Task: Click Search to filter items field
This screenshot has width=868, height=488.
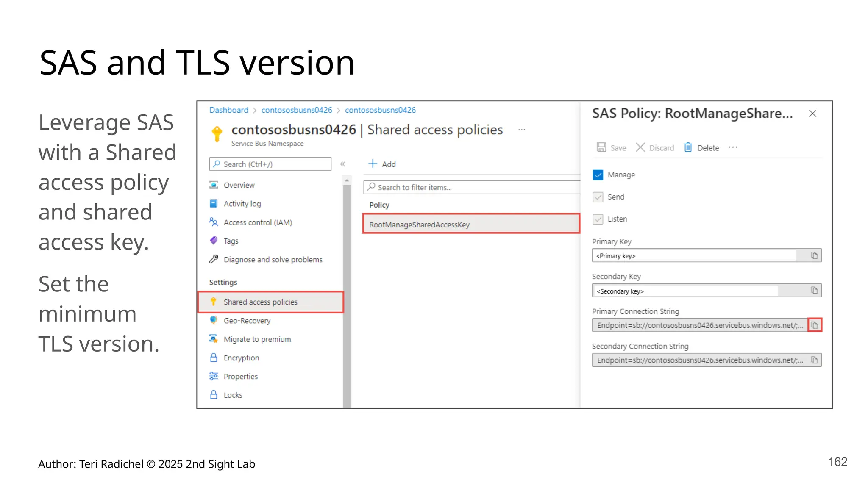Action: [x=472, y=187]
